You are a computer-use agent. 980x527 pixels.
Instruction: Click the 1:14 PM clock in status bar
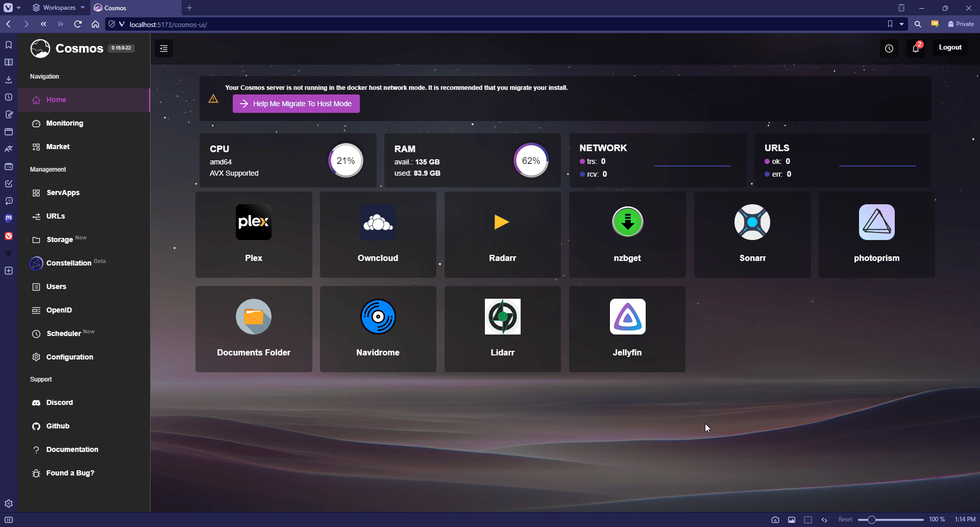tap(965, 519)
